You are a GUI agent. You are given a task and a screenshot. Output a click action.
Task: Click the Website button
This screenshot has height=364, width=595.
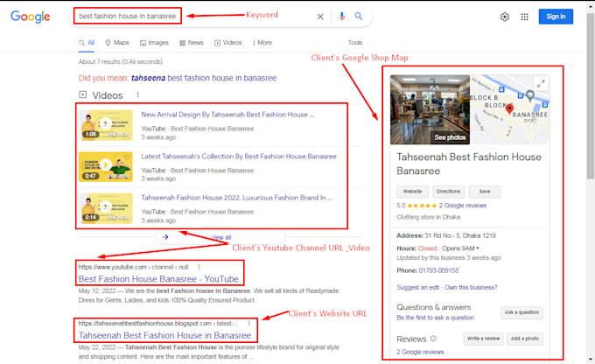412,192
